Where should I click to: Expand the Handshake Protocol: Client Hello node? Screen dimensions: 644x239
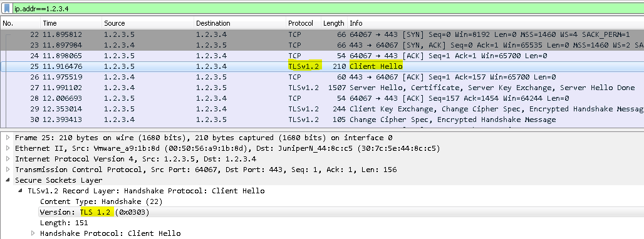tap(33, 233)
